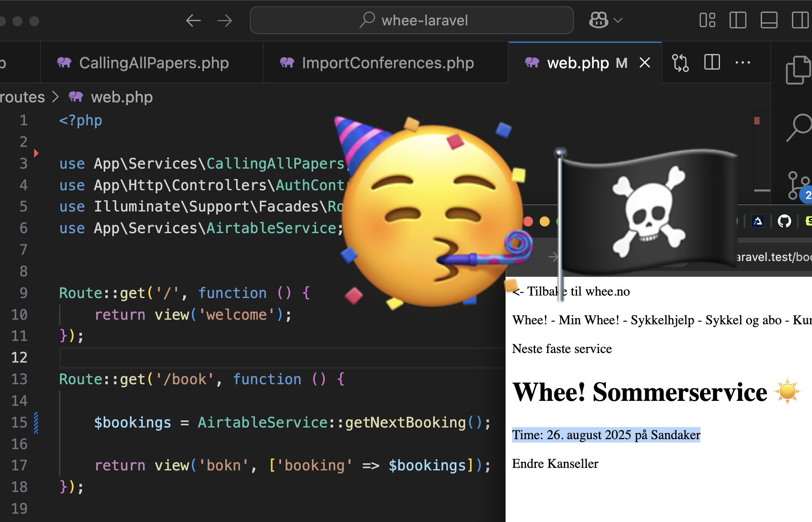Screen dimensions: 812x522
Task: Toggle the primary sidebar
Action: 738,20
